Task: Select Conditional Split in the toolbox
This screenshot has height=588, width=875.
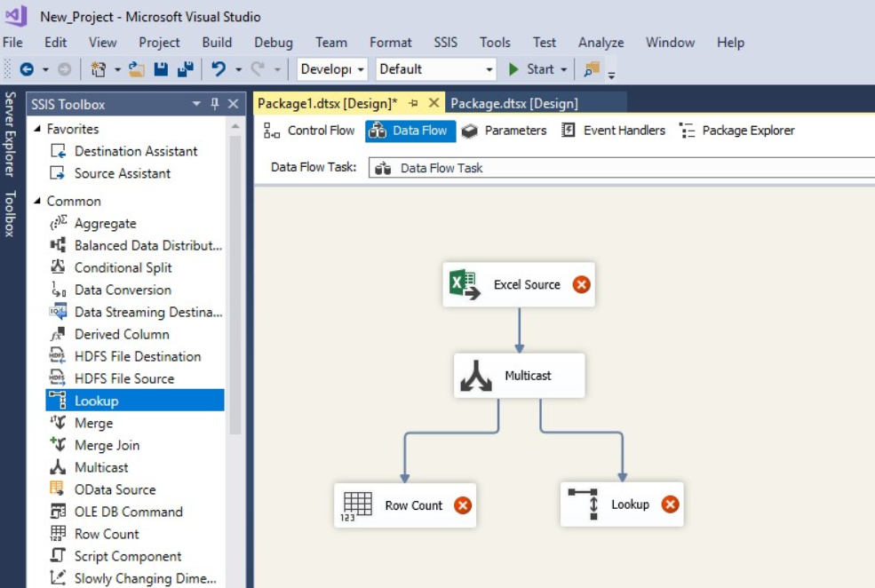Action: tap(123, 267)
